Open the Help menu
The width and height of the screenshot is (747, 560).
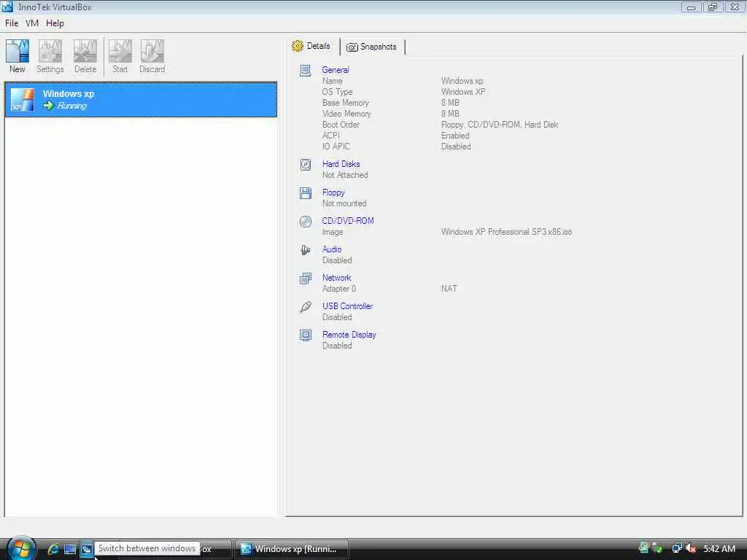click(55, 23)
